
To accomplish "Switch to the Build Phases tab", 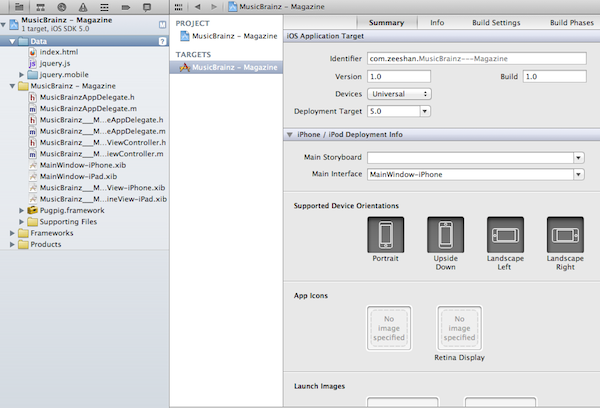I will (x=572, y=23).
